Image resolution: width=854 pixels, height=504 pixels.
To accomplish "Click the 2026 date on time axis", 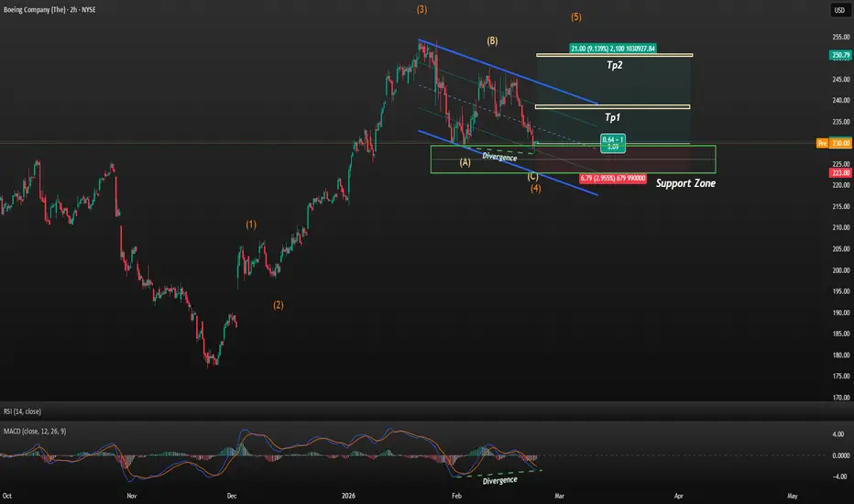I will coord(348,496).
